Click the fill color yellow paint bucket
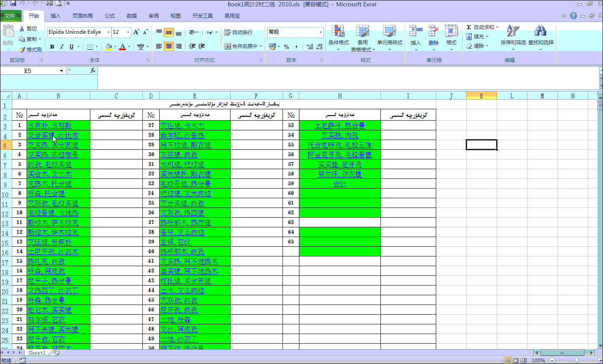The width and height of the screenshot is (603, 364). point(109,47)
